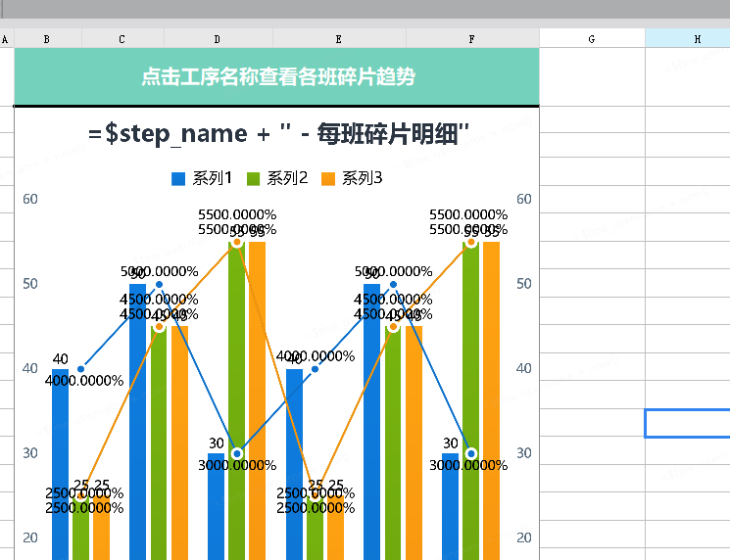Click the blue 系列1 legend swatch
This screenshot has height=560, width=730.
point(178,178)
